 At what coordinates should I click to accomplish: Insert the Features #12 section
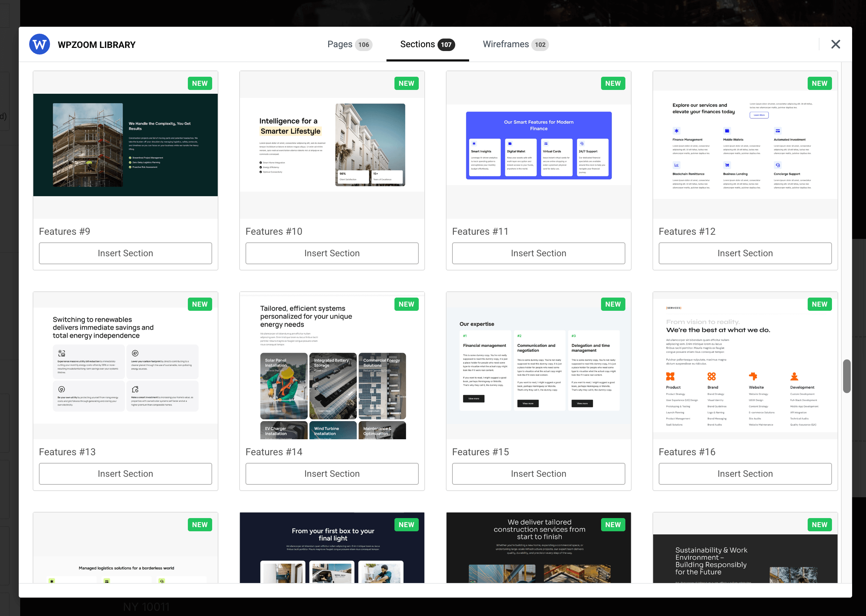(x=744, y=253)
